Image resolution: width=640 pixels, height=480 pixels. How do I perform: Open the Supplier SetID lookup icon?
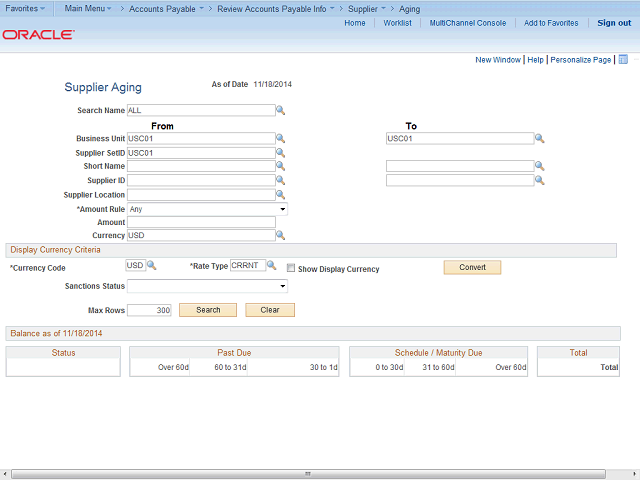click(x=281, y=152)
